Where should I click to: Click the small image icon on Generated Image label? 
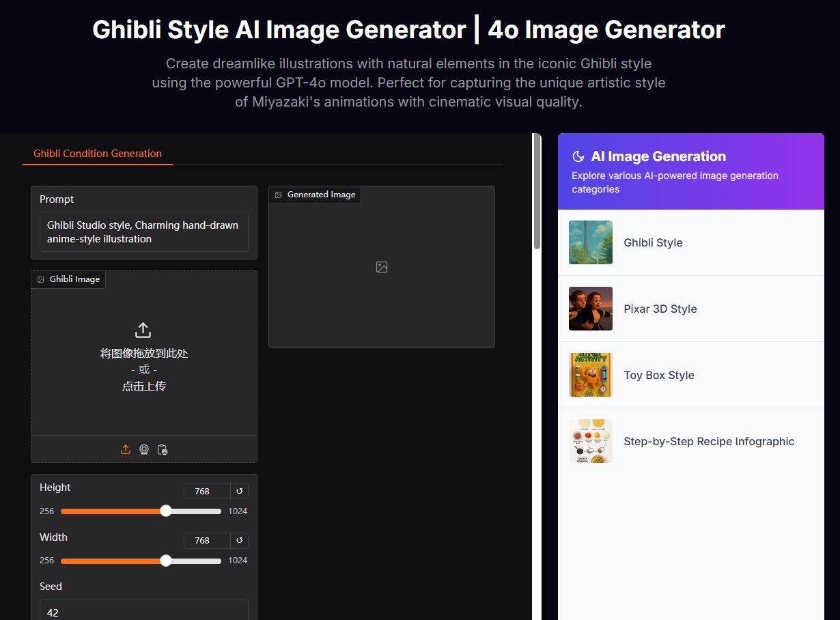point(278,195)
